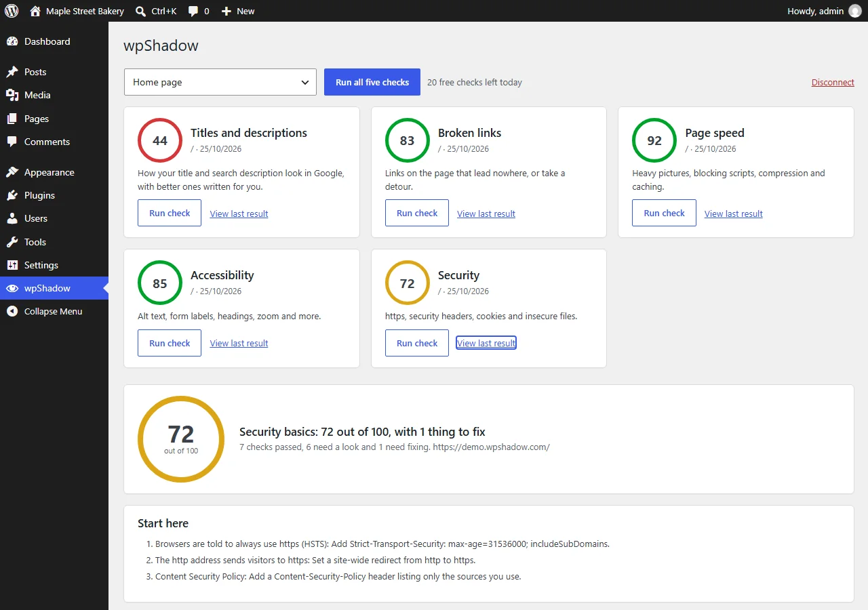Open the Settings menu item
The width and height of the screenshot is (868, 610).
tap(54, 265)
